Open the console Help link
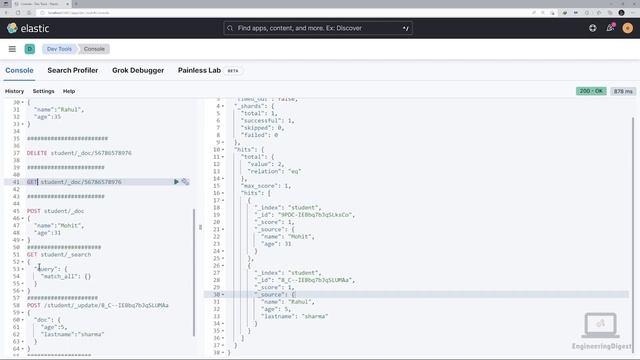Screen dimensions: 640x360 [69, 91]
